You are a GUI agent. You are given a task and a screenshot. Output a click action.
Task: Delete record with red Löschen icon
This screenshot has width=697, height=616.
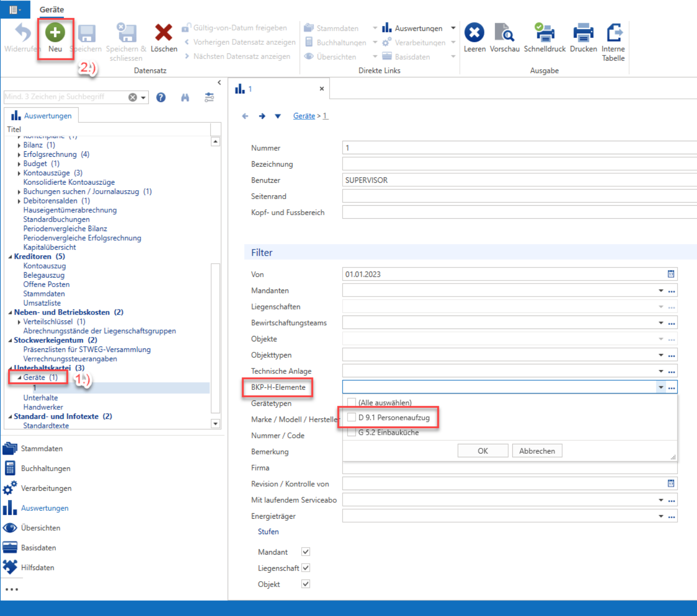tap(163, 33)
